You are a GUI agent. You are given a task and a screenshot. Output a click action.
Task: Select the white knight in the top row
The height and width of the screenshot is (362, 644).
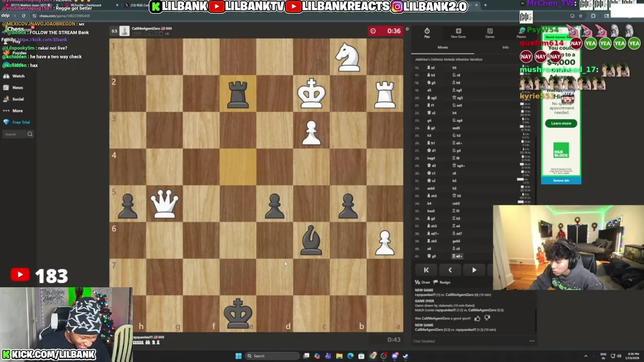(348, 57)
